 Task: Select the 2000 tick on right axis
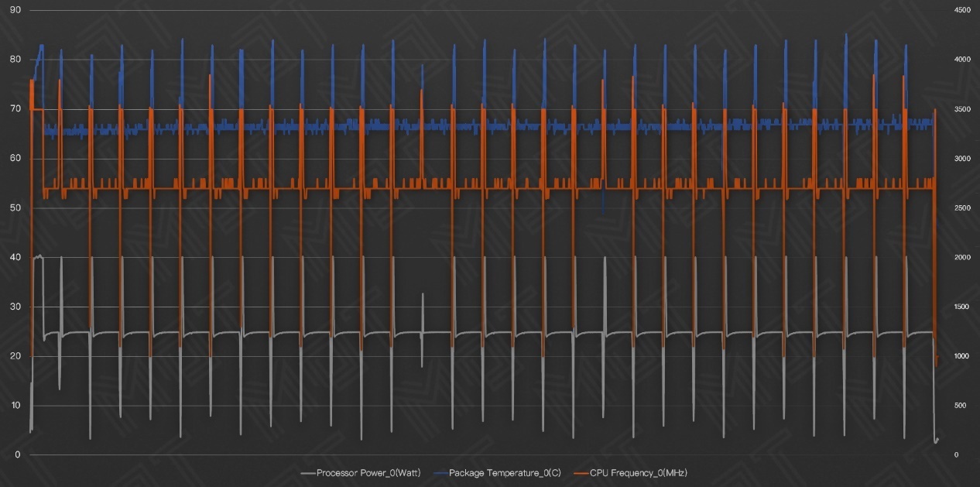tap(962, 258)
